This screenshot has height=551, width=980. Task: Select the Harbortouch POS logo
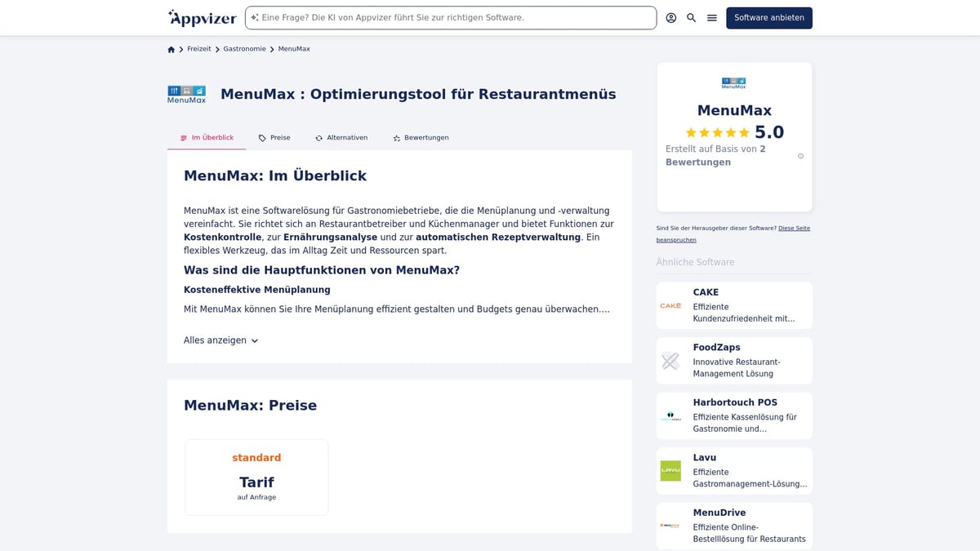pyautogui.click(x=670, y=415)
